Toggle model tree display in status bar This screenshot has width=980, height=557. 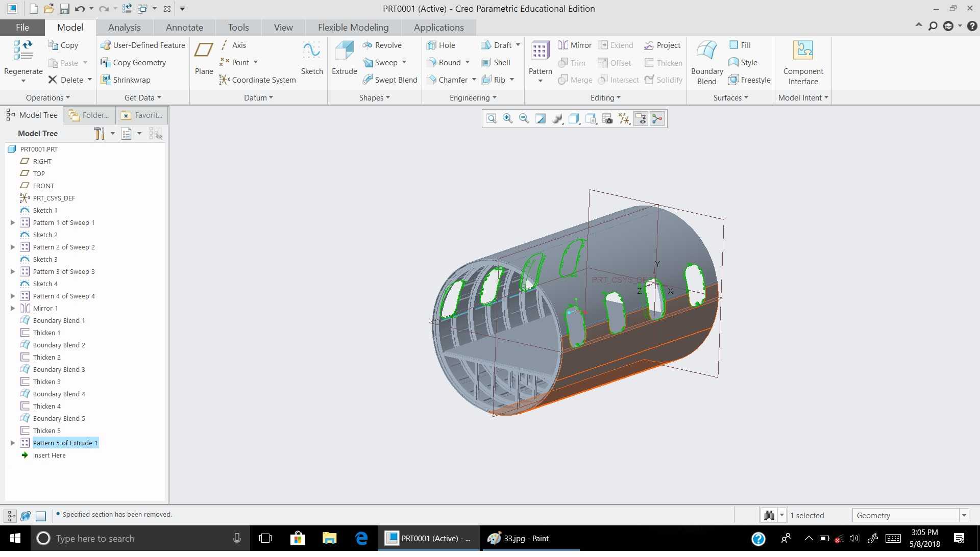[x=11, y=516]
